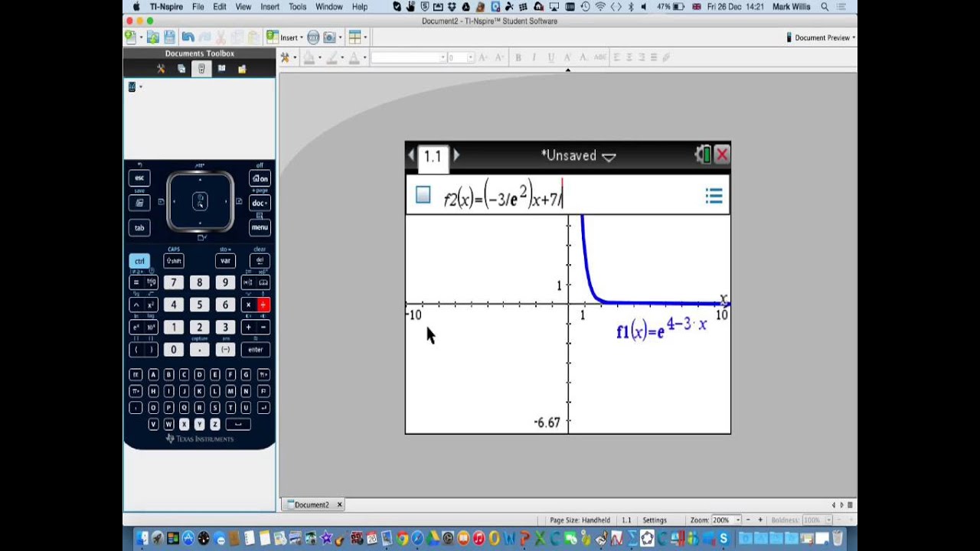This screenshot has width=980, height=551.
Task: Open the Apple menu
Action: coord(136,7)
